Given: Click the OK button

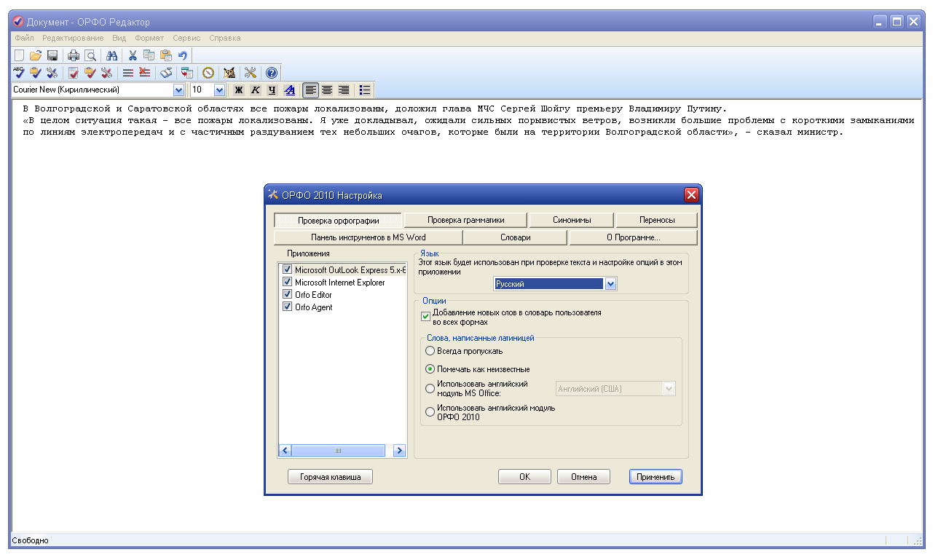Looking at the screenshot, I should pos(524,477).
